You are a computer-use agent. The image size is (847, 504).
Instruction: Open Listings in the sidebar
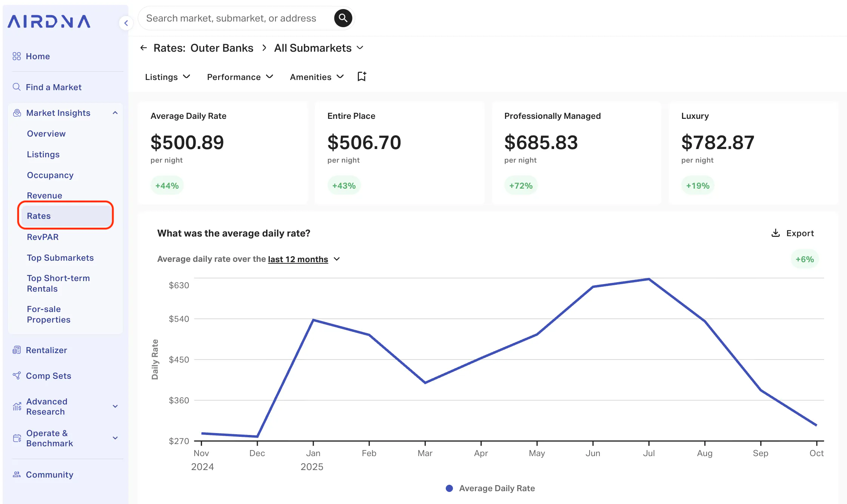(x=43, y=154)
